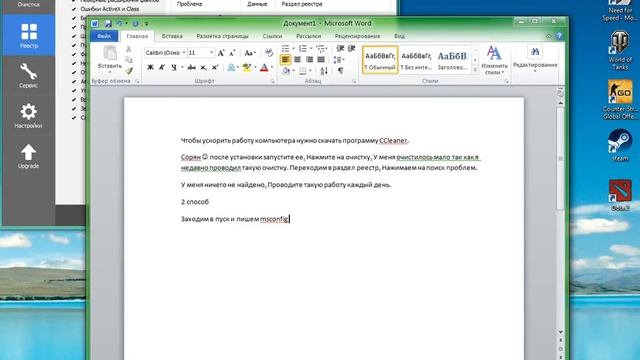Viewport: 640px width, 360px height.
Task: Switch to the Вид tab
Action: (x=399, y=36)
